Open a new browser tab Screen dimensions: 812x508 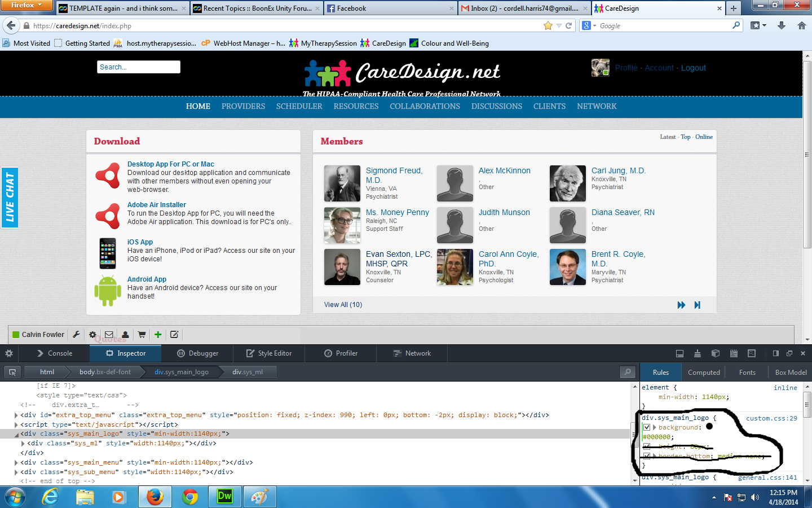(x=734, y=8)
